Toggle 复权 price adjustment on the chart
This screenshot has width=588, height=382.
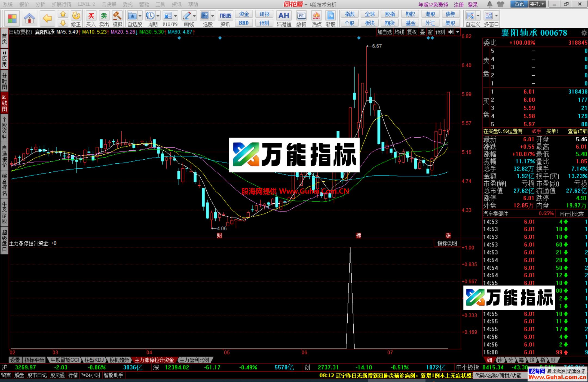(x=412, y=32)
